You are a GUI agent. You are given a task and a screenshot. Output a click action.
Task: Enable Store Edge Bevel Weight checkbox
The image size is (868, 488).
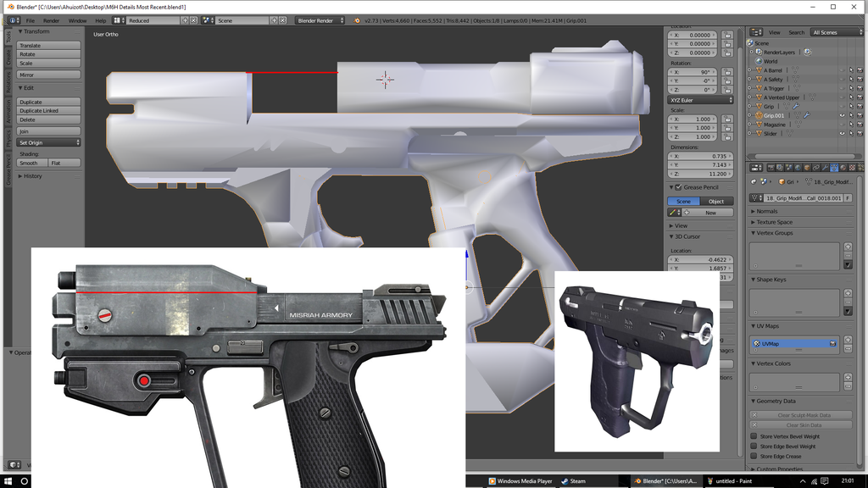pyautogui.click(x=754, y=446)
